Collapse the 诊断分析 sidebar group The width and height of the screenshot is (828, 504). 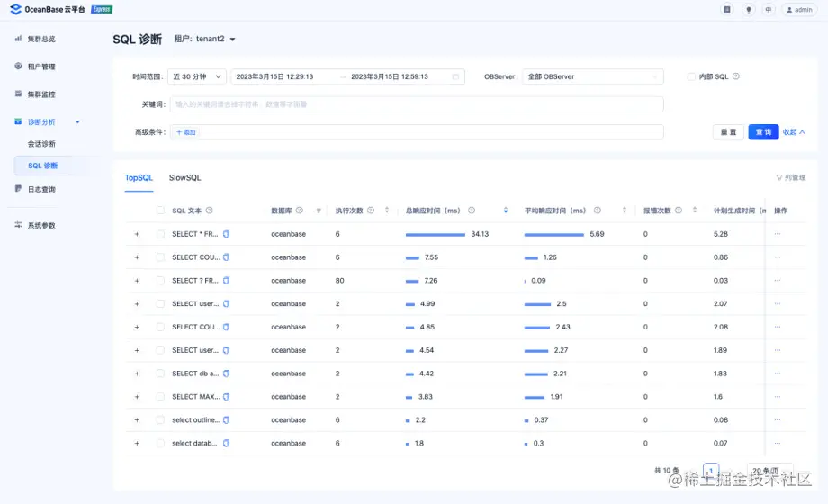pyautogui.click(x=77, y=122)
